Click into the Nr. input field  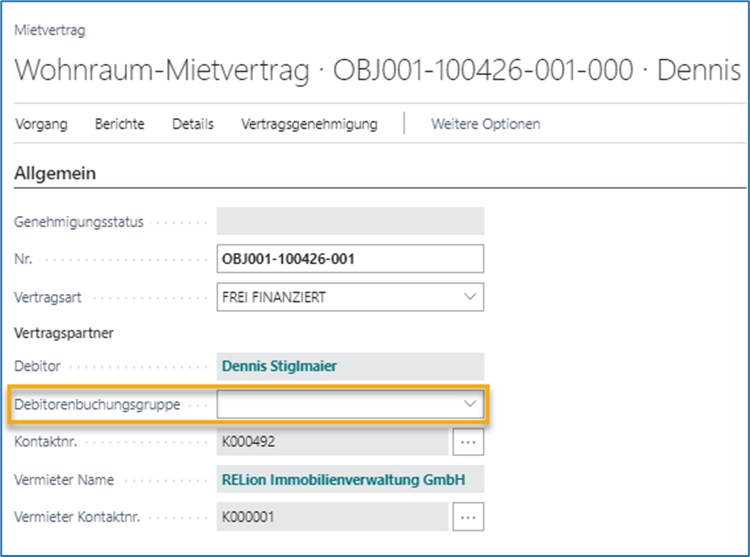pyautogui.click(x=349, y=259)
